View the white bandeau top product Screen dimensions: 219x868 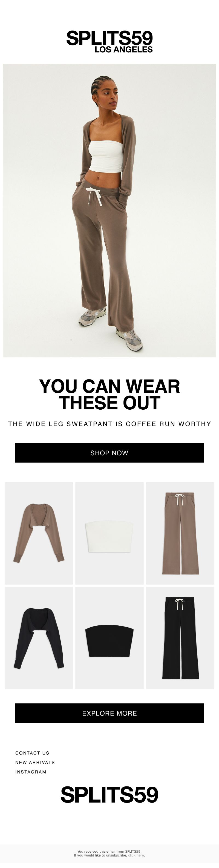[x=109, y=533]
